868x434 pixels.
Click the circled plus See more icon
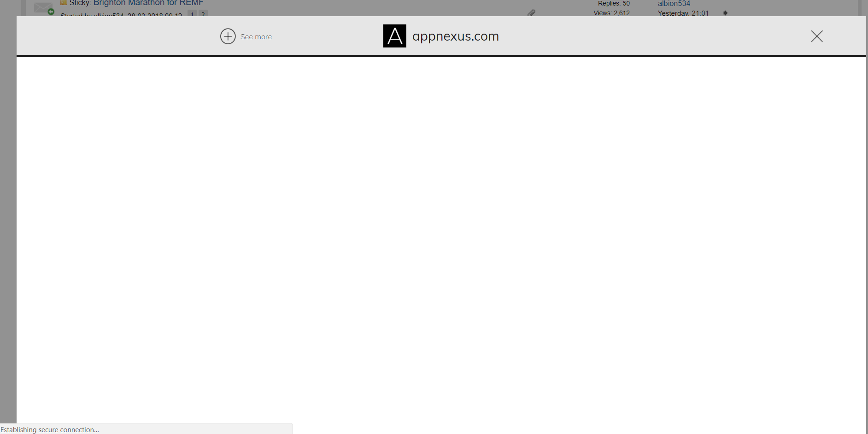(x=228, y=36)
